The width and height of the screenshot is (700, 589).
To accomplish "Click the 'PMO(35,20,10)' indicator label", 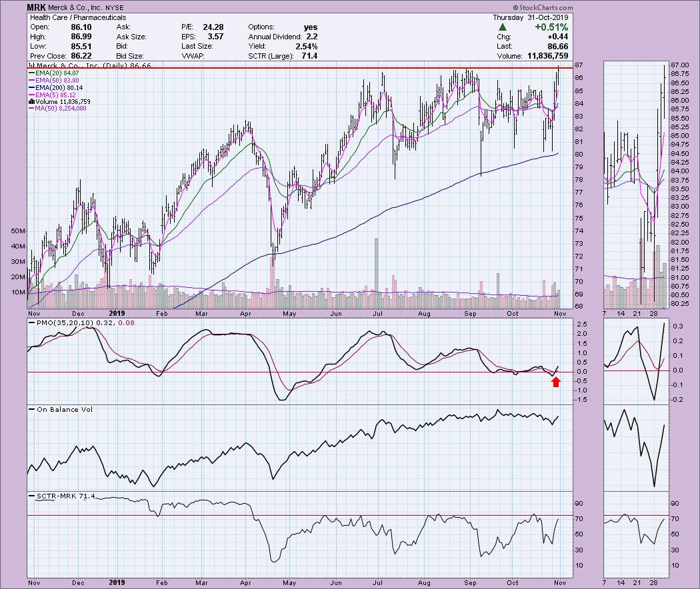I will pyautogui.click(x=64, y=322).
